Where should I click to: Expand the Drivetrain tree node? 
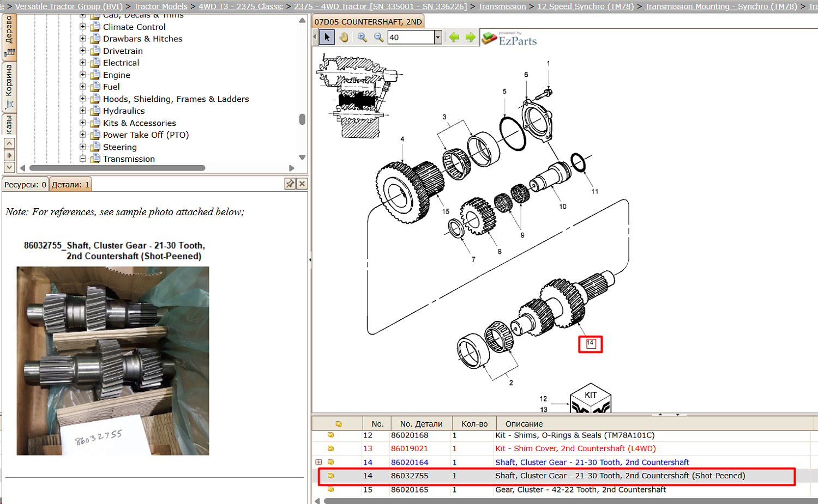[83, 51]
